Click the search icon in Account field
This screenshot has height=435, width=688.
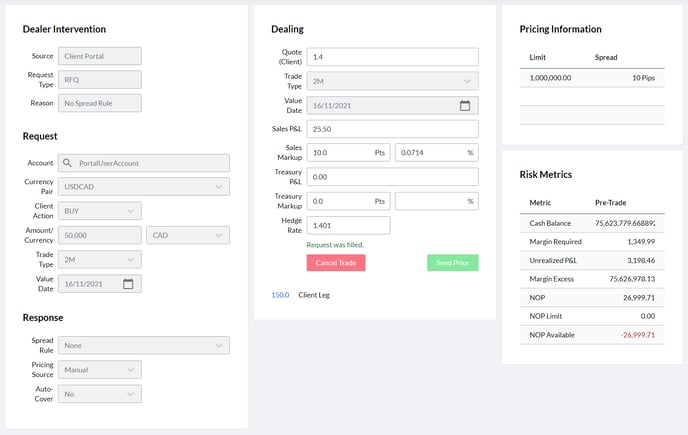tap(66, 163)
